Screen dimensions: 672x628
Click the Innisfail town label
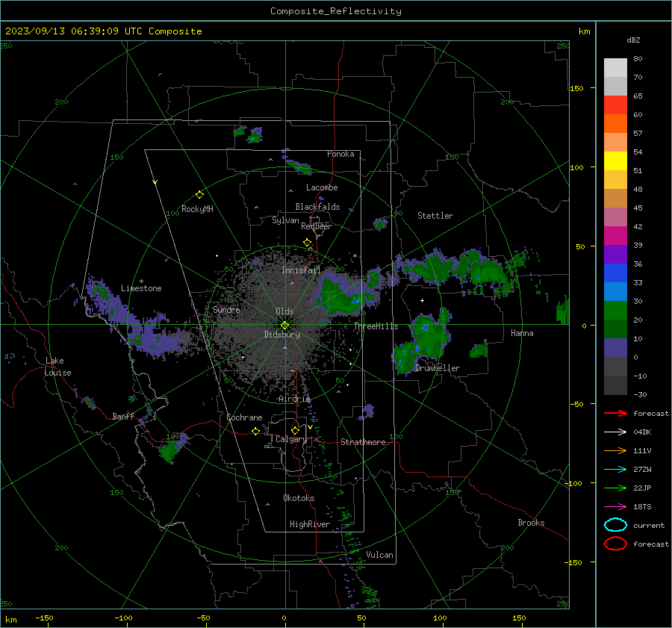pos(301,270)
